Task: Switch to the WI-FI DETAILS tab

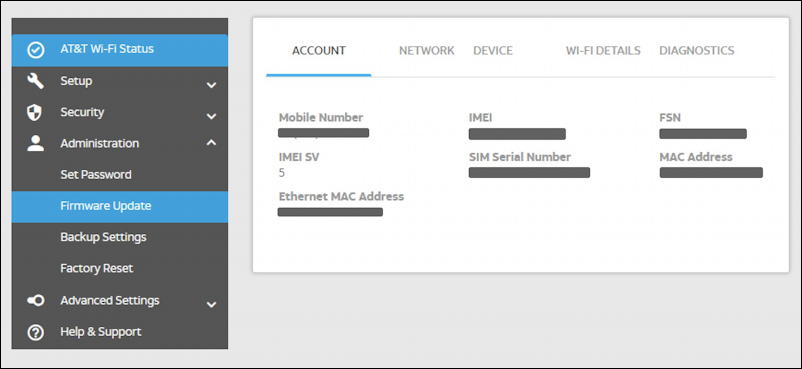Action: click(x=603, y=51)
